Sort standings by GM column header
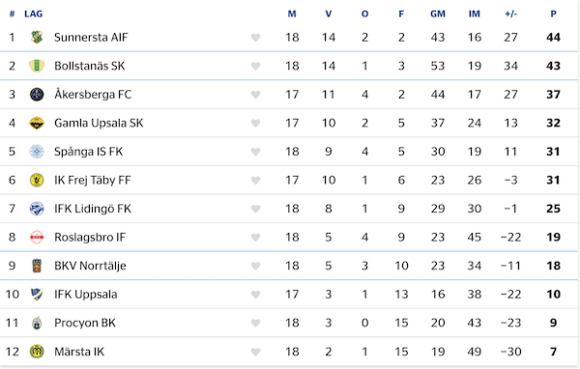 tap(438, 14)
